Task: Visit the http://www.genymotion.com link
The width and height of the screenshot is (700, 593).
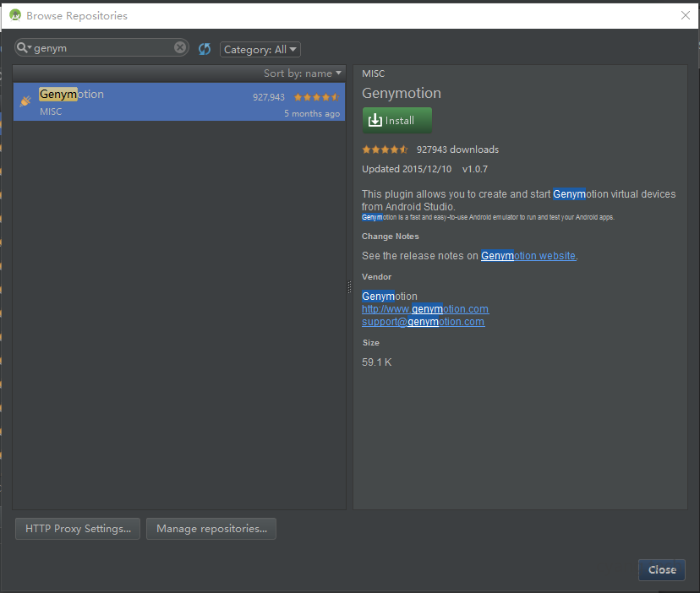Action: tap(425, 309)
